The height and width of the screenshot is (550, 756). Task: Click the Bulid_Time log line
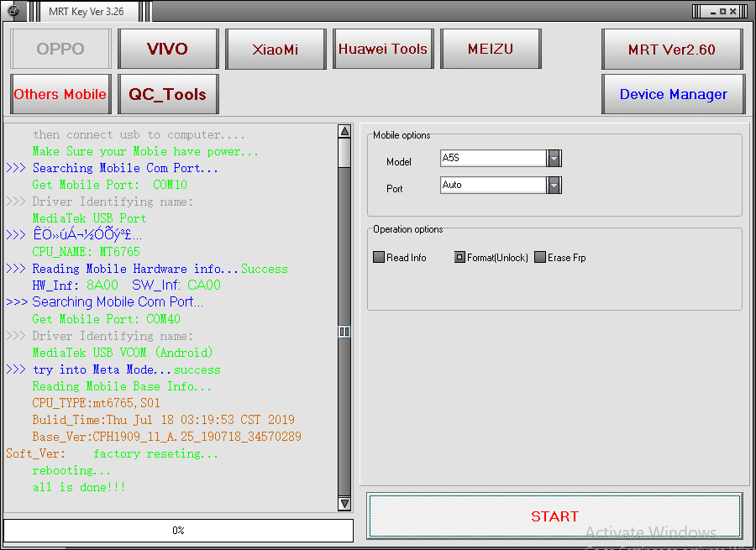(x=164, y=420)
